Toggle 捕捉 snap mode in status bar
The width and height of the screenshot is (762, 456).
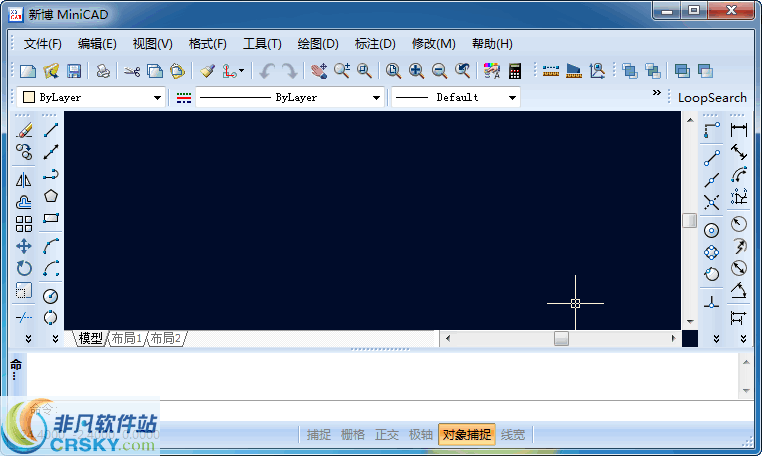(319, 434)
